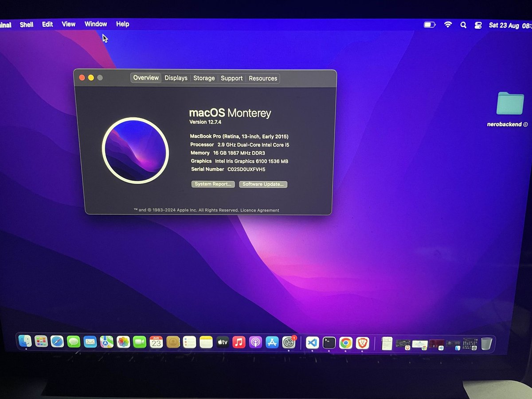The width and height of the screenshot is (532, 399).
Task: Restore minimized Finder window in Dock
Action: tap(454, 344)
